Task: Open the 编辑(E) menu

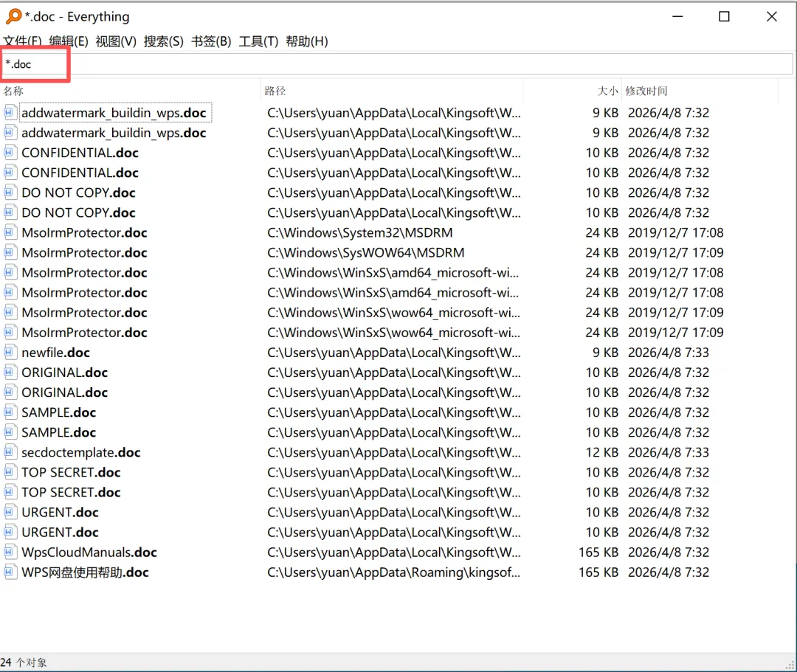Action: point(69,41)
